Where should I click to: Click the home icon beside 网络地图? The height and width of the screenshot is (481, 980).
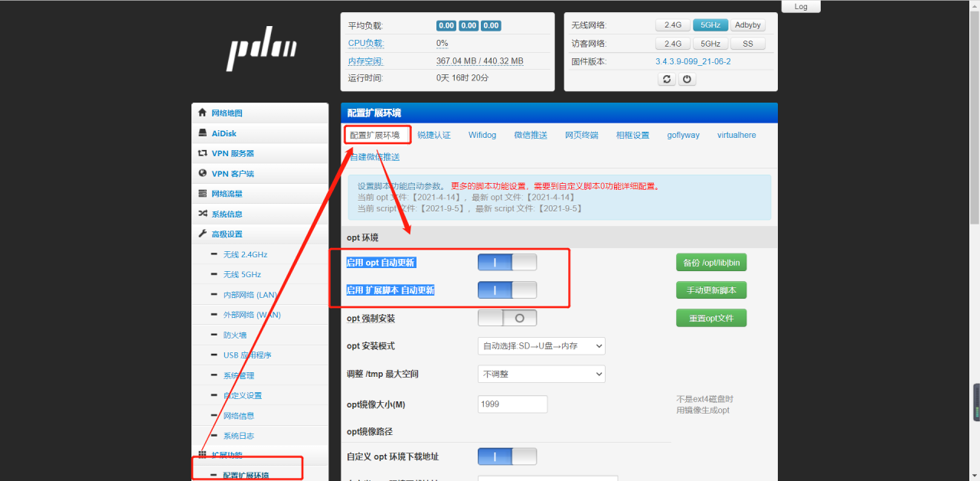click(203, 113)
